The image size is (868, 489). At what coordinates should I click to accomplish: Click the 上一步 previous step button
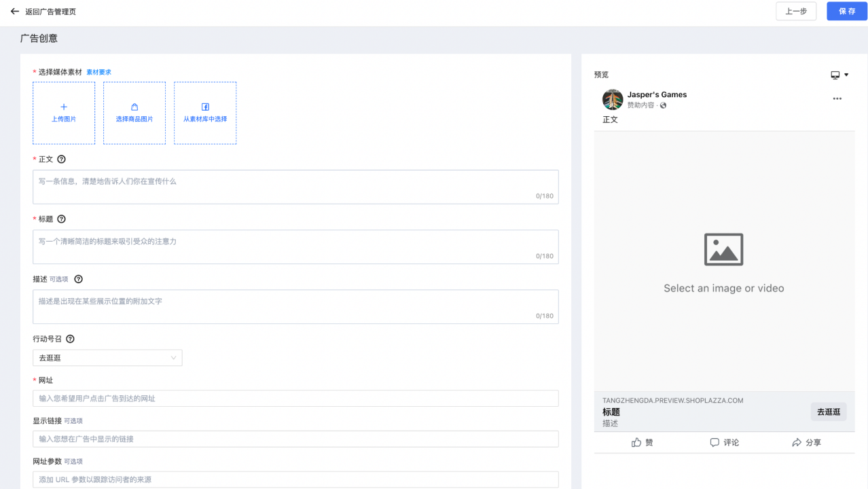tap(796, 12)
